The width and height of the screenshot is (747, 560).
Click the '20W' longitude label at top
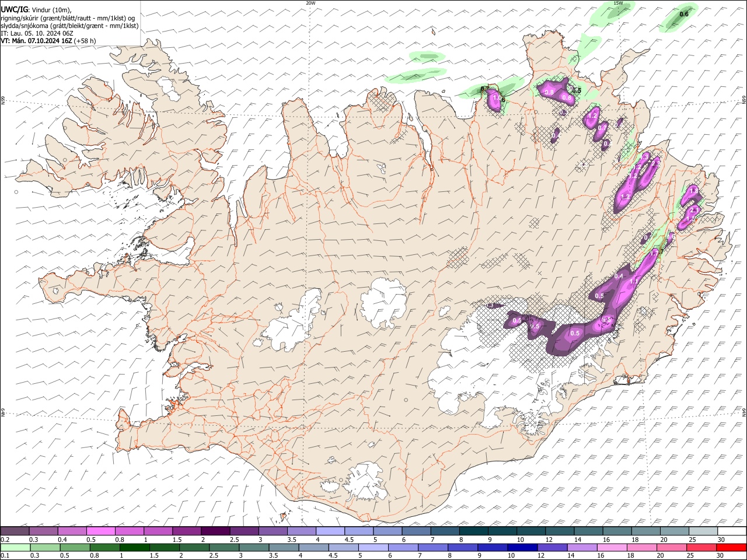click(310, 3)
